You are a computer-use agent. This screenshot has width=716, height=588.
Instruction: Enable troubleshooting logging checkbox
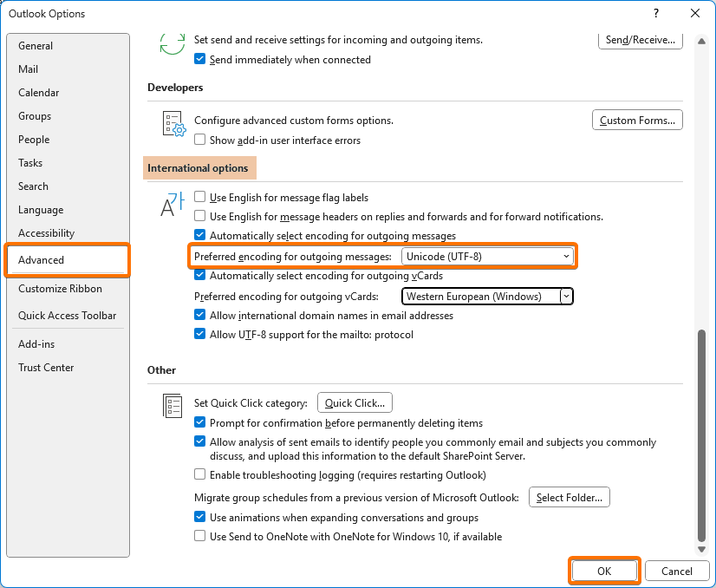[200, 475]
